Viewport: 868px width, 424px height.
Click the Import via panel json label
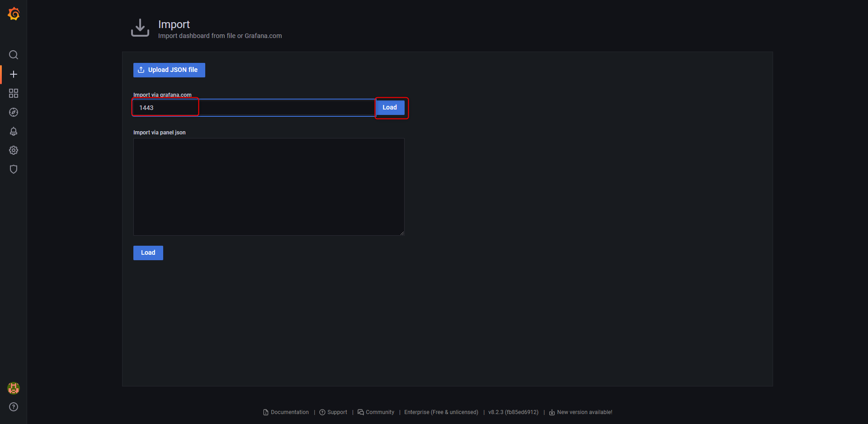pyautogui.click(x=160, y=133)
